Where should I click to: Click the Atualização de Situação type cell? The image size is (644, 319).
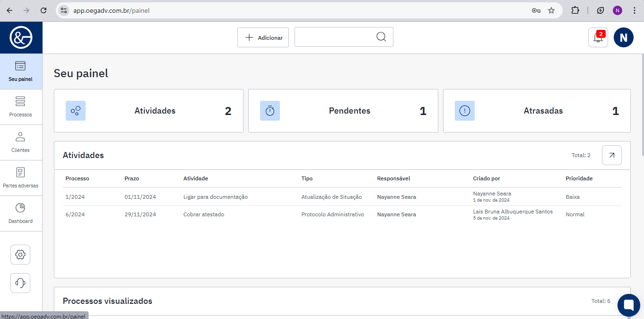click(x=331, y=197)
